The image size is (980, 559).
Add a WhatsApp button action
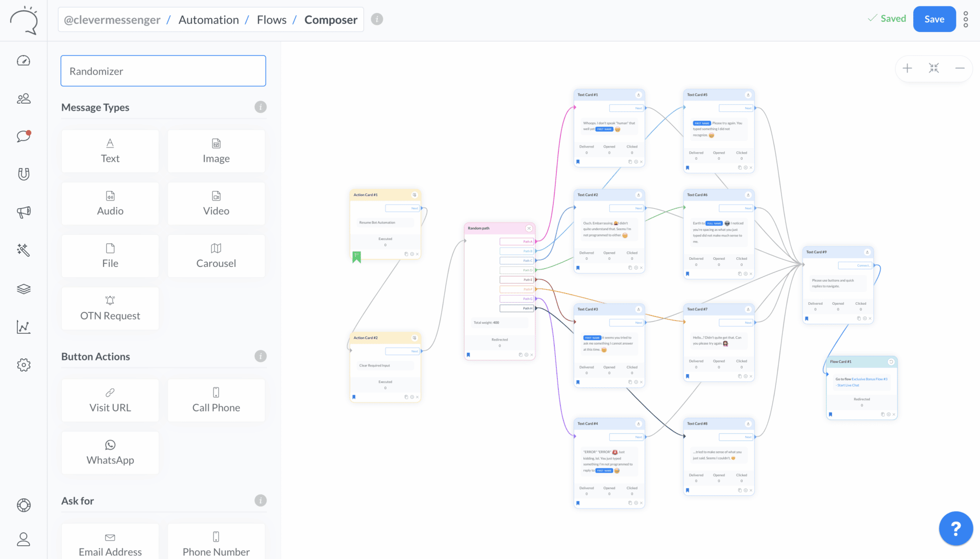pos(110,453)
